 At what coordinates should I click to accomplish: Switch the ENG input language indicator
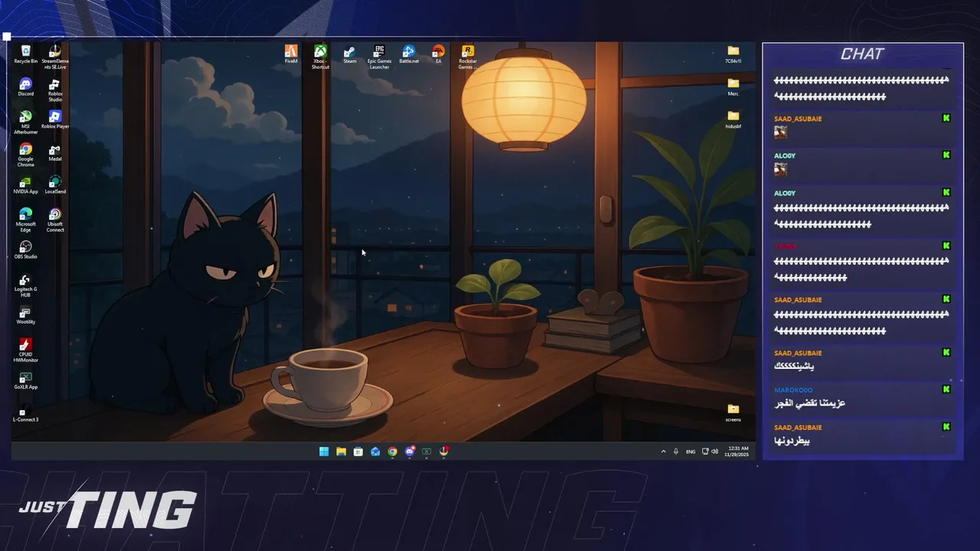point(691,452)
